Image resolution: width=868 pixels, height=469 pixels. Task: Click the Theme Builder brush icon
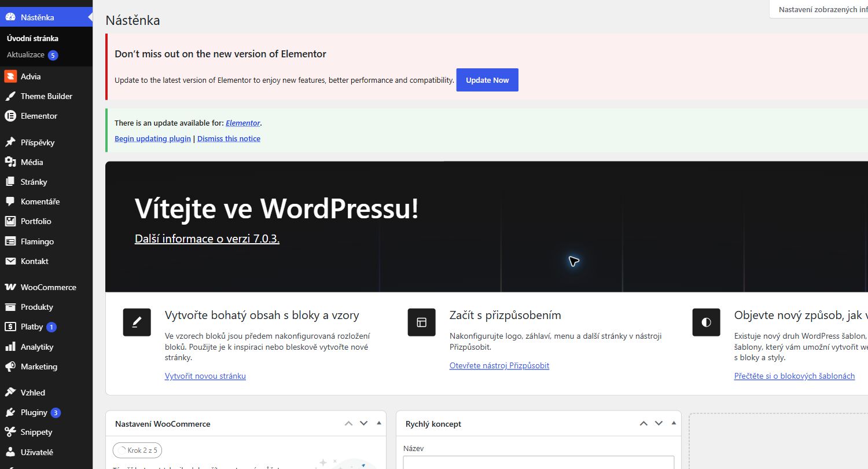point(10,96)
